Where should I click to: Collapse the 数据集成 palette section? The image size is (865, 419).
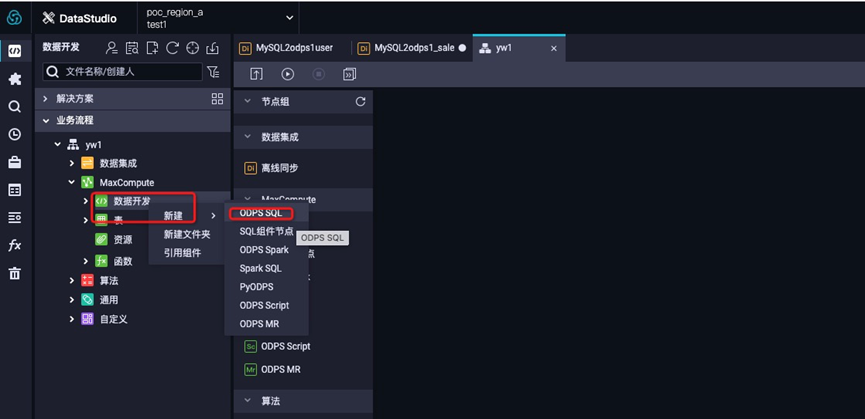pos(248,137)
